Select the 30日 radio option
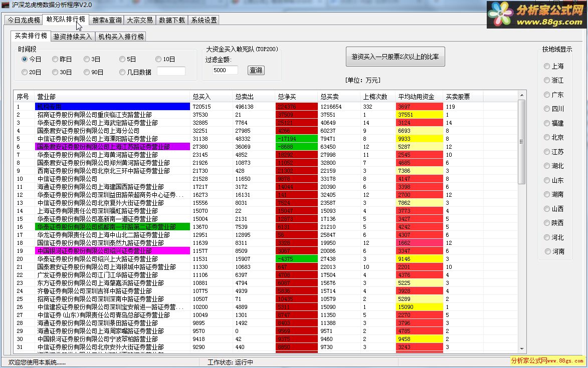 62,72
